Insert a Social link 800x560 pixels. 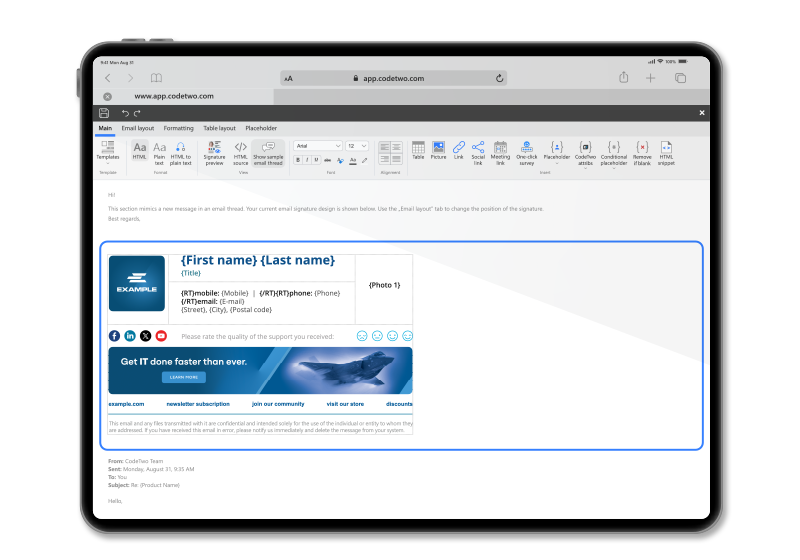[478, 153]
